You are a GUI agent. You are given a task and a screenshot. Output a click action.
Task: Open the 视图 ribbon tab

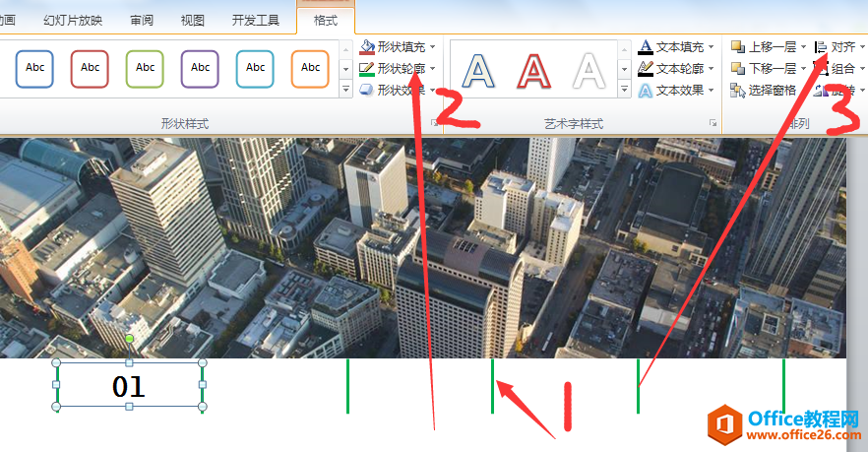[193, 21]
